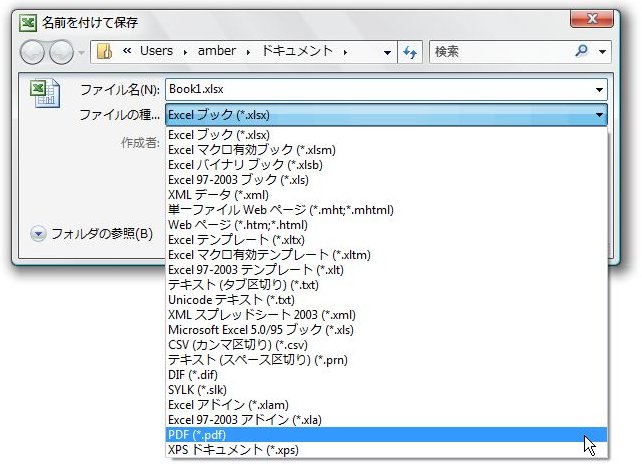Pick SYLK (*.slk) format
Screen dimensions: 642x466
pos(387,390)
